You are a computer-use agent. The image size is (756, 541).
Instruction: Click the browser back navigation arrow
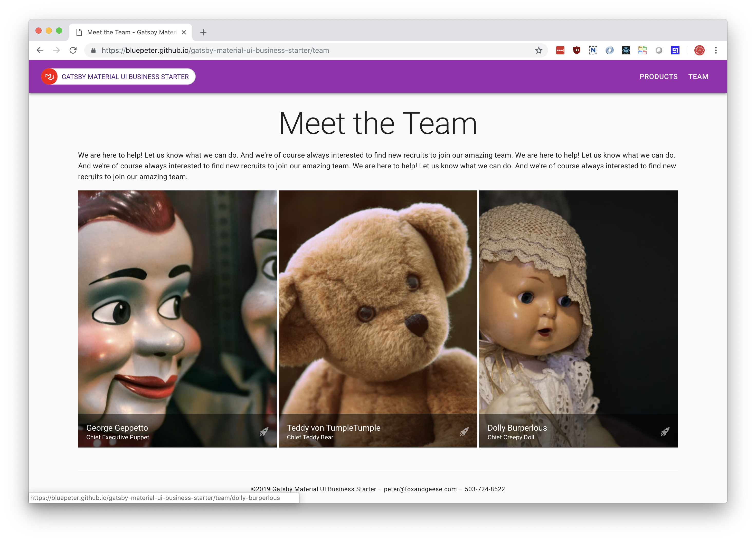point(39,50)
